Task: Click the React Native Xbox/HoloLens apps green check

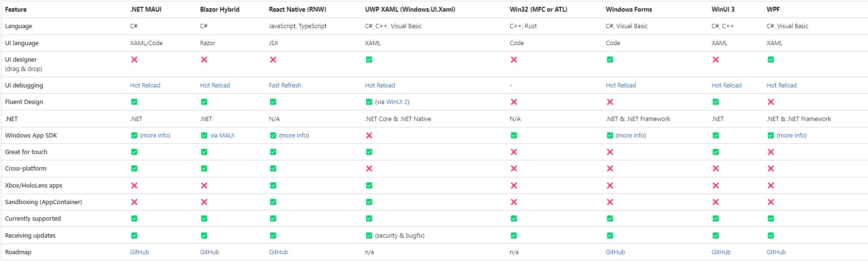Action: coord(273,186)
